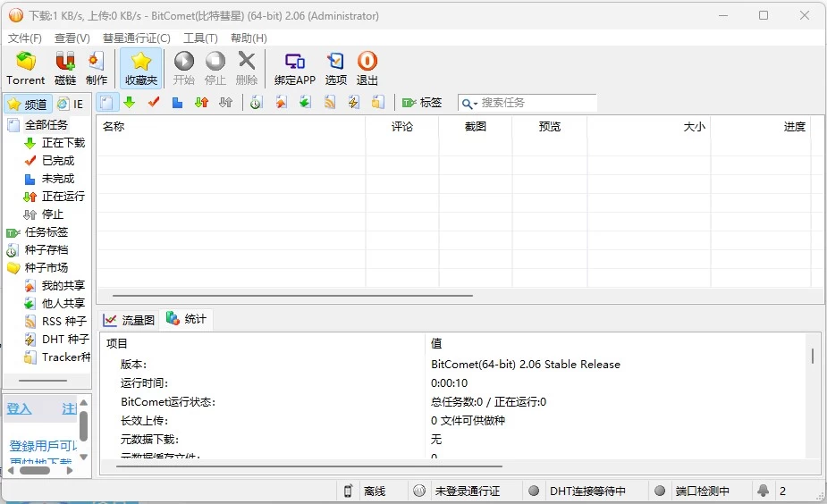Click the bell notification icon in status bar
Viewport: 827px width, 504px height.
click(x=763, y=491)
